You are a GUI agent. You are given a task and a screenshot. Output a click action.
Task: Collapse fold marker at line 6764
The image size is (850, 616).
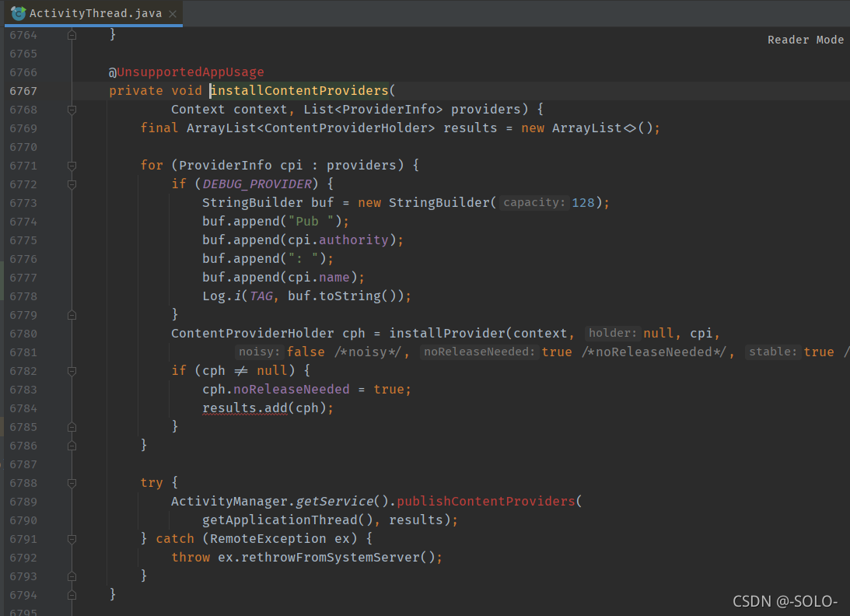[x=72, y=35]
